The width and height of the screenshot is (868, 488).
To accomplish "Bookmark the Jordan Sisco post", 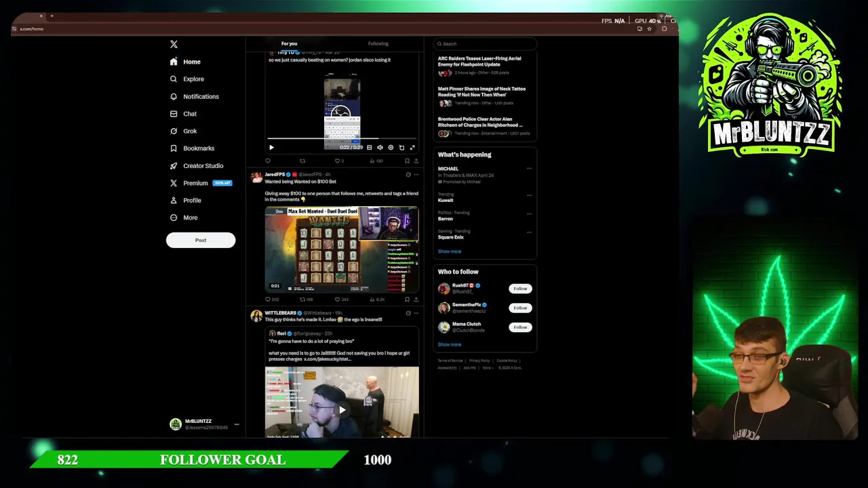I will point(407,161).
